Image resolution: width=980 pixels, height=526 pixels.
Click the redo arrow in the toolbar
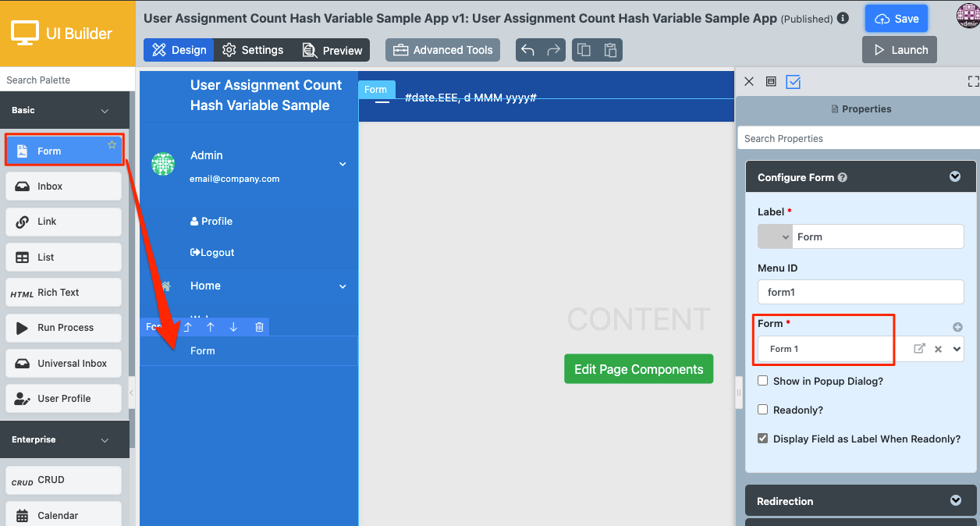(x=554, y=50)
